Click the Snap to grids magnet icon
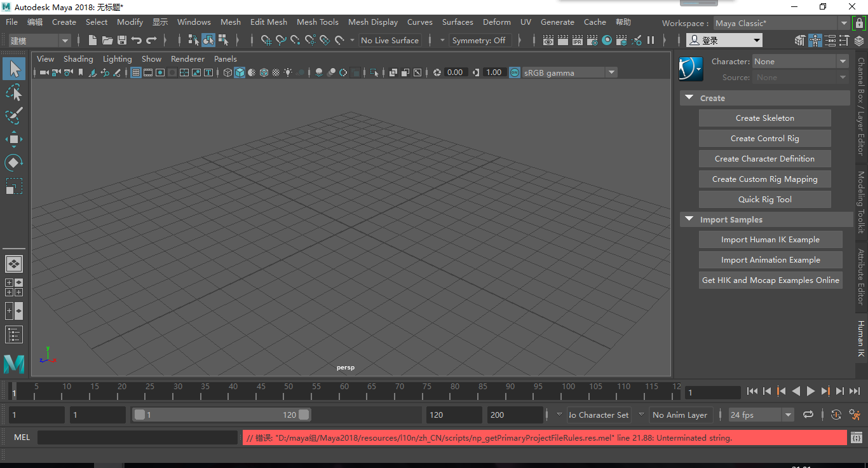This screenshot has height=468, width=868. [266, 40]
